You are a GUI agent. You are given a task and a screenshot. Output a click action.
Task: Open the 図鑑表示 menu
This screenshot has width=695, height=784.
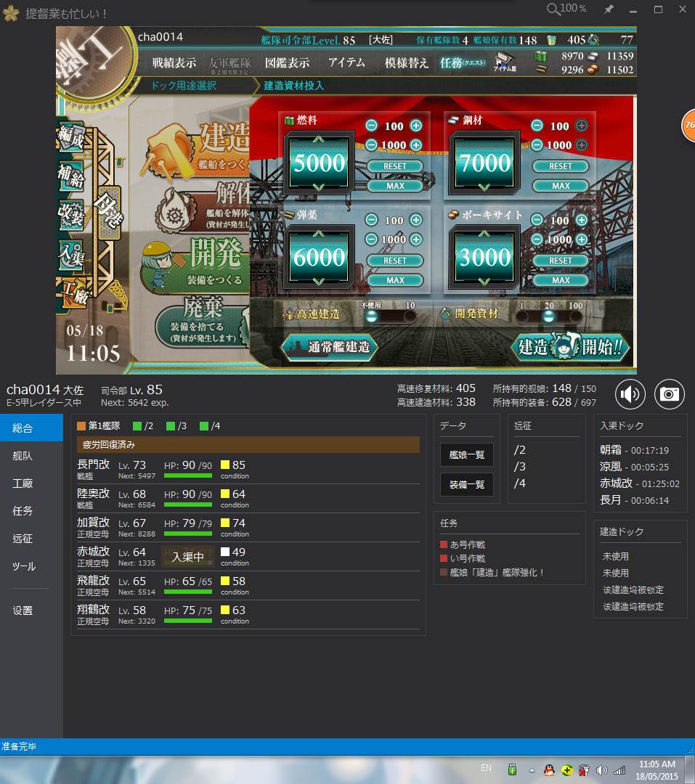(x=287, y=63)
